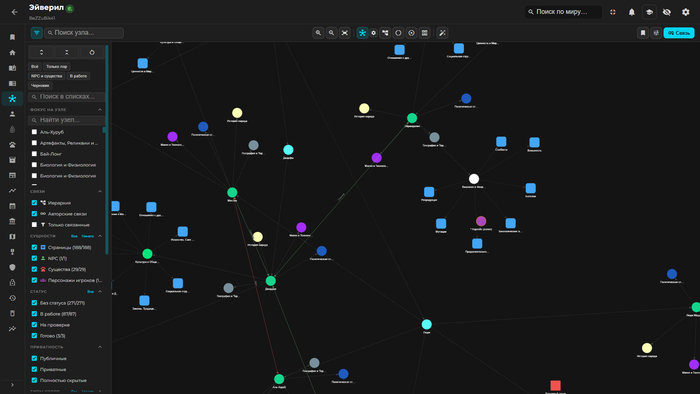Image resolution: width=700 pixels, height=394 pixels.
Task: Open the calendar icon in the left sidebar
Action: point(12,206)
